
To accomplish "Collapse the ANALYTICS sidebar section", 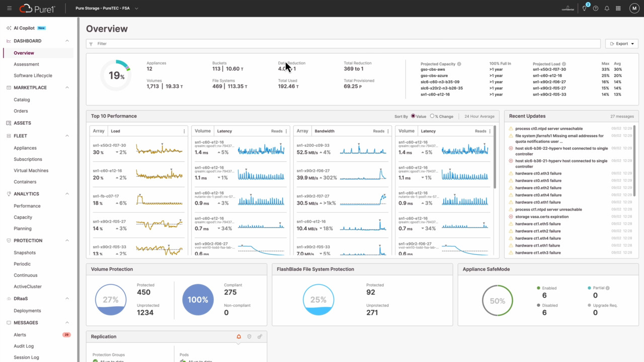I will pos(67,194).
